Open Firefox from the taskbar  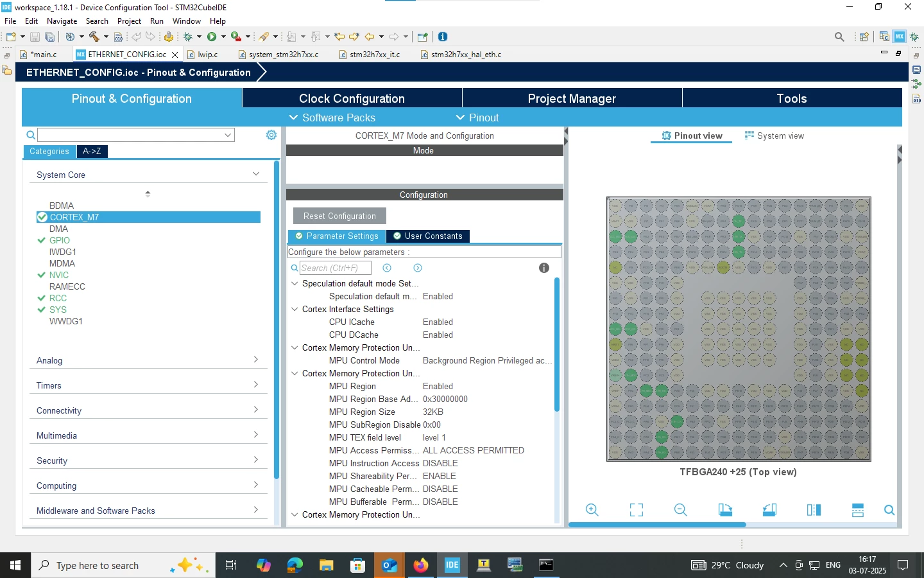(421, 565)
